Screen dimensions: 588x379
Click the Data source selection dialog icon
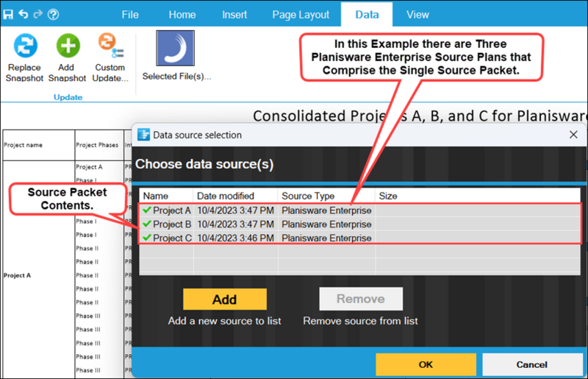143,135
